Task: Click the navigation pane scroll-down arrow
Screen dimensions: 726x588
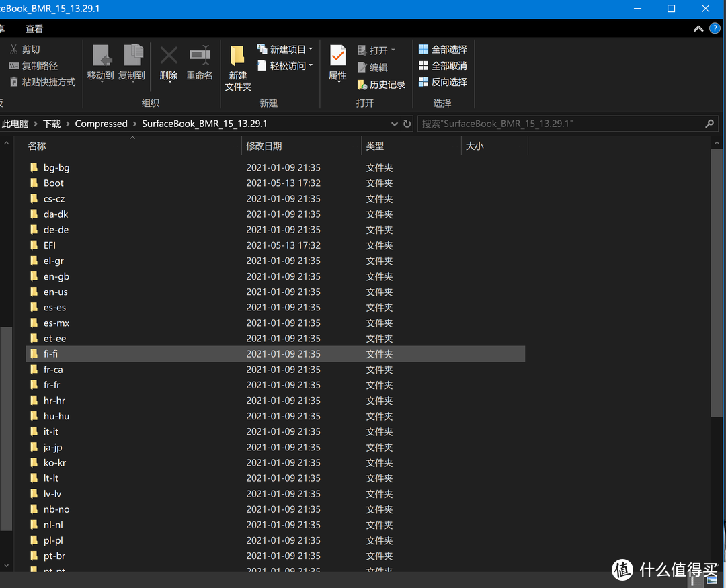Action: coord(6,565)
